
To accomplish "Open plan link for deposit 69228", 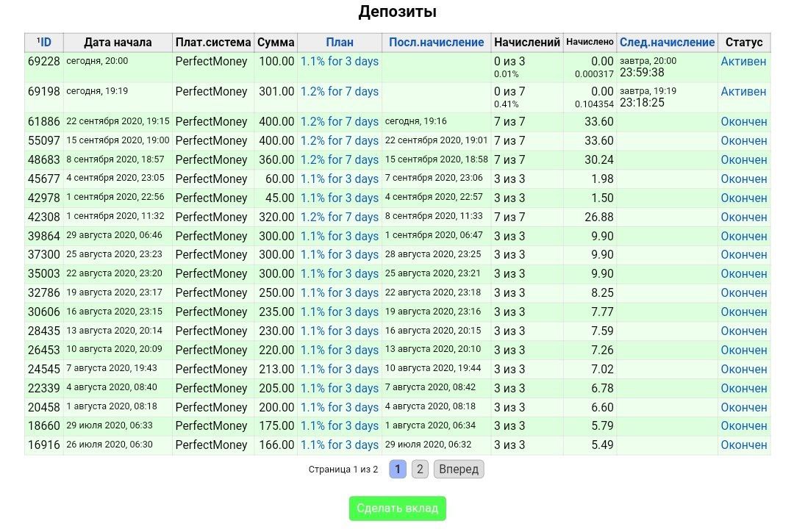I will [339, 61].
